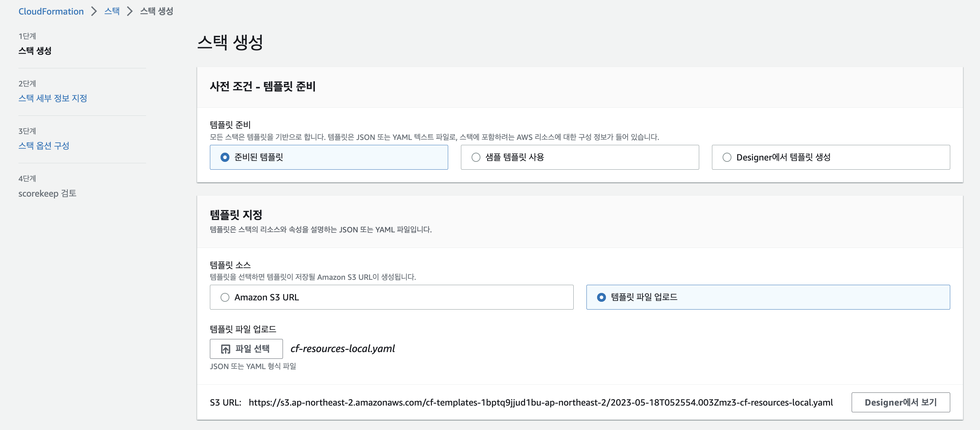Select the 준비된 템플릿 radio option
The height and width of the screenshot is (430, 980).
(329, 157)
